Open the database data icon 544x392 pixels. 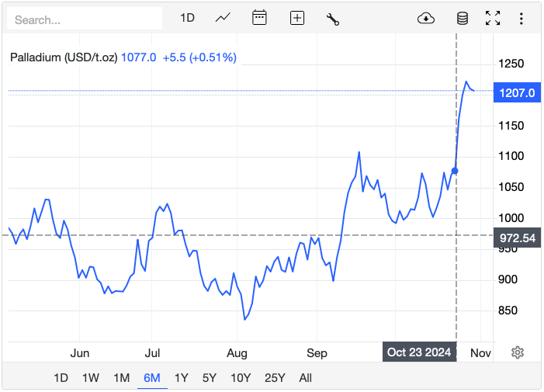pos(462,19)
